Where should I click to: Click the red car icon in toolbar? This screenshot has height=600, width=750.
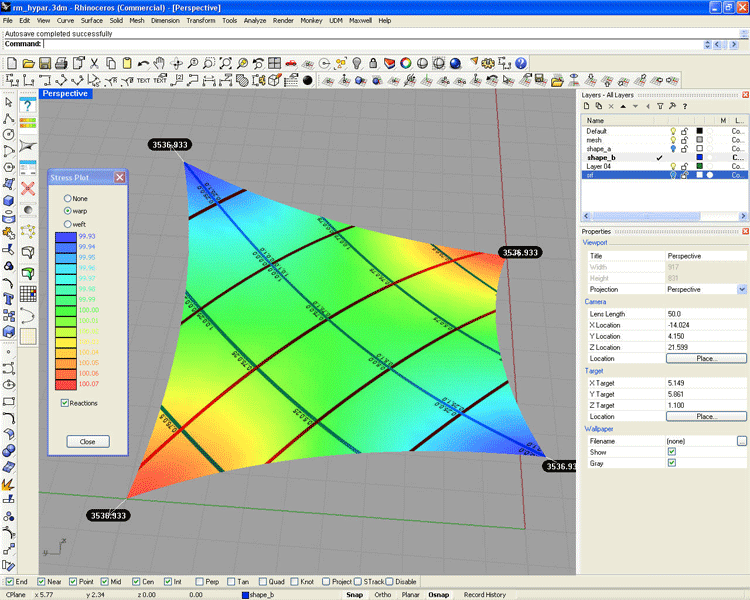coord(290,63)
